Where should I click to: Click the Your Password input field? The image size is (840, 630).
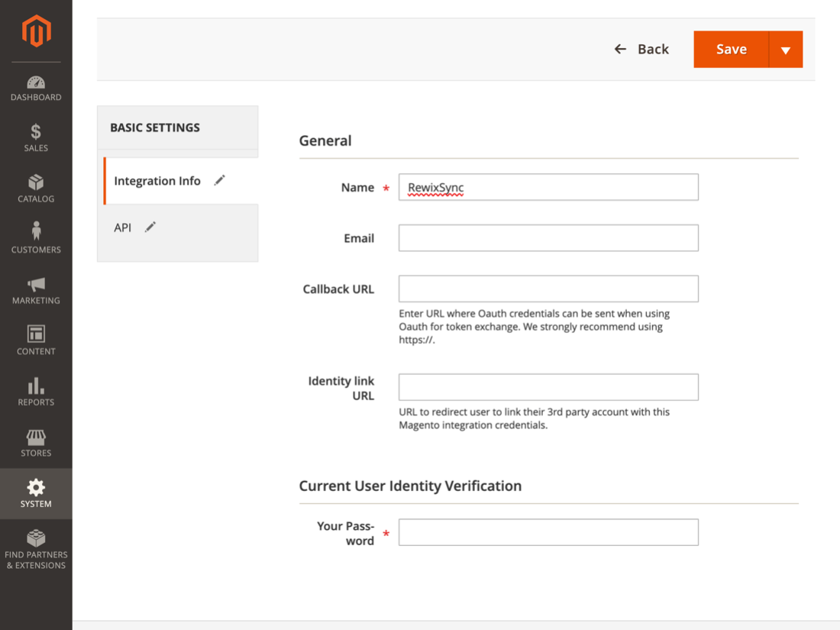pos(548,532)
